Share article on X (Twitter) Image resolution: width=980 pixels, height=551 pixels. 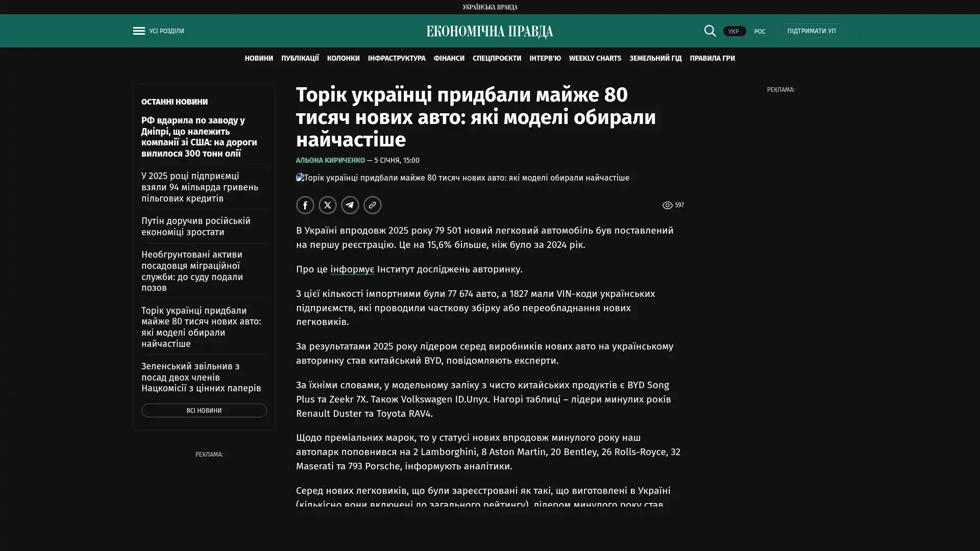tap(327, 205)
